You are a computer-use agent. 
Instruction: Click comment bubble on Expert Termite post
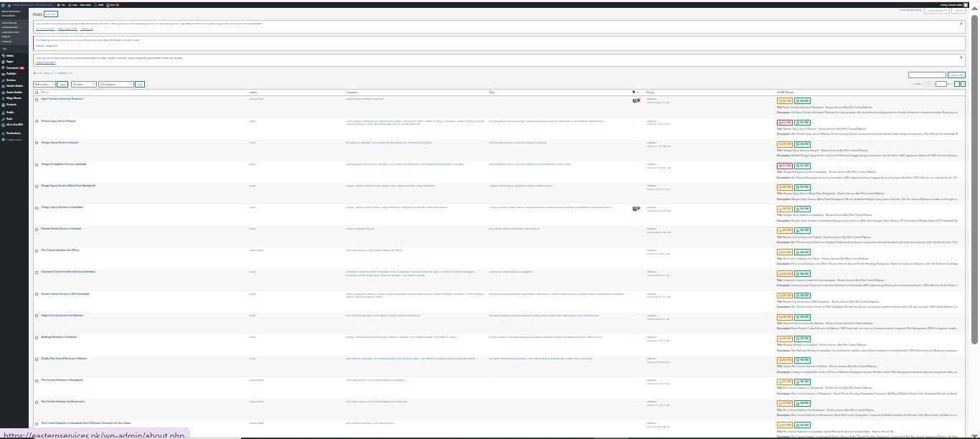click(634, 100)
